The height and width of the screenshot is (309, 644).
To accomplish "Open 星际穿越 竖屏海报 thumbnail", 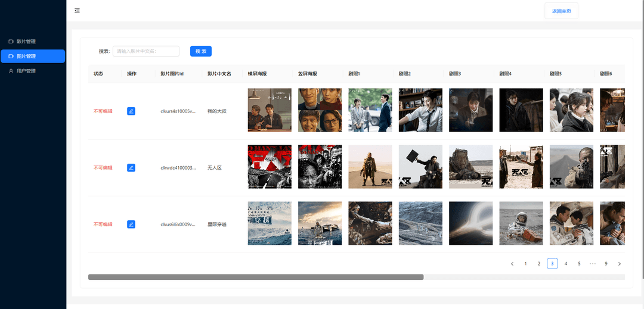I will point(320,223).
